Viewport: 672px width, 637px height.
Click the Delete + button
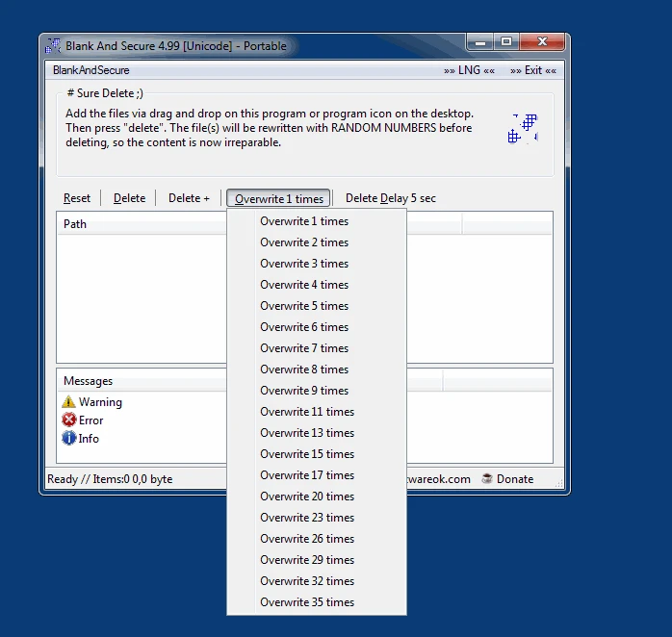click(189, 198)
